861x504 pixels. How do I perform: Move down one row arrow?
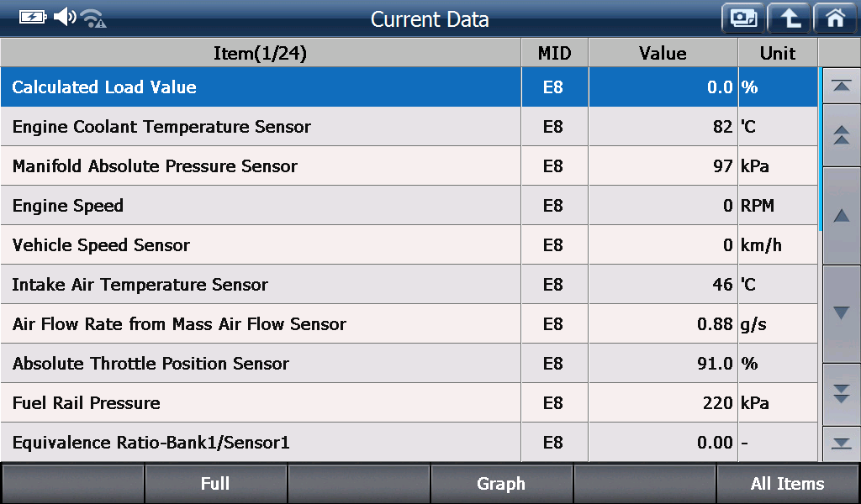coord(841,313)
